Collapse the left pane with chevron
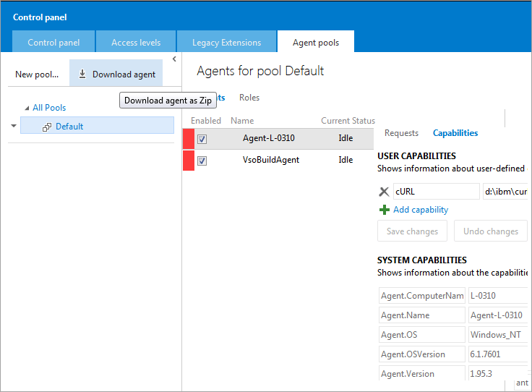The height and width of the screenshot is (392, 532). click(174, 59)
